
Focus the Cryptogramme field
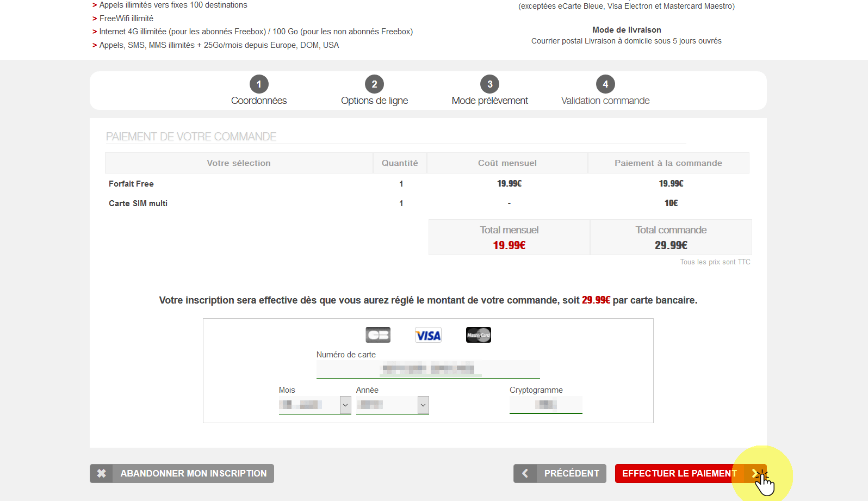tap(546, 404)
